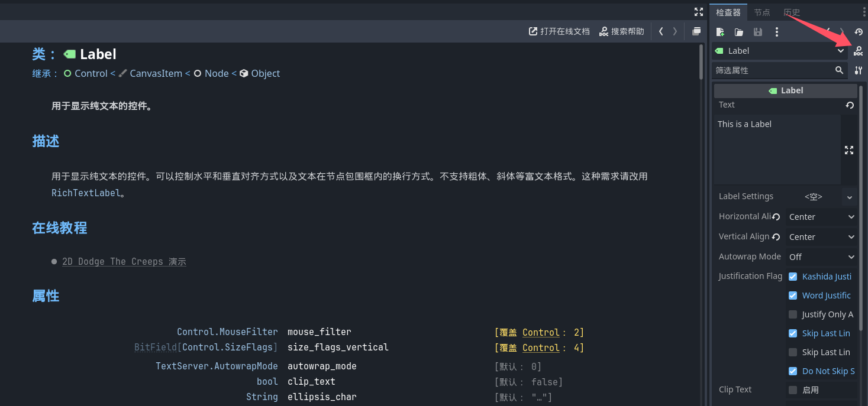Click the Justification Flag property label
The width and height of the screenshot is (868, 406).
(x=750, y=276)
